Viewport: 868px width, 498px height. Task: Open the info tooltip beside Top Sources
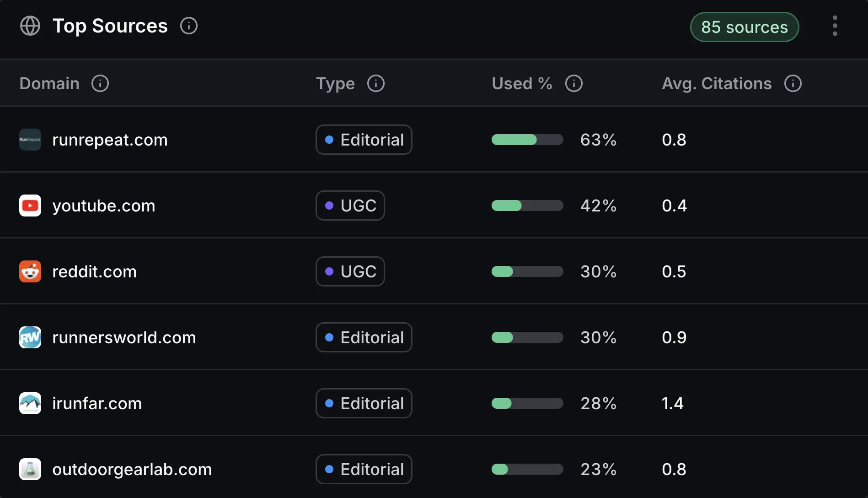click(188, 26)
